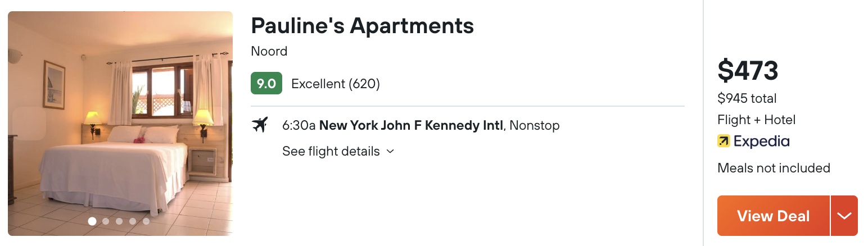Click the New York John F Kennedy Intl flight text
The image size is (868, 246).
pyautogui.click(x=411, y=125)
